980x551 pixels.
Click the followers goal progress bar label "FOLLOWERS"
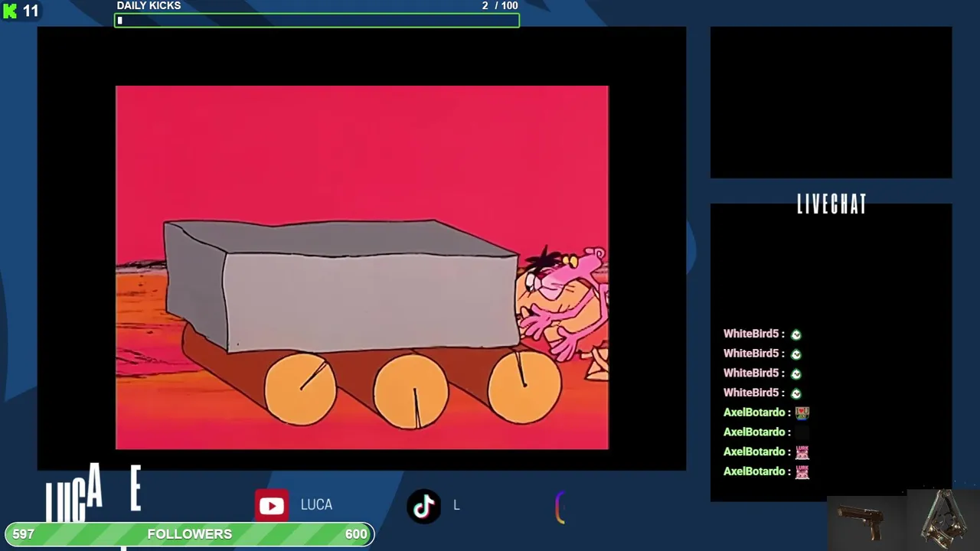(x=189, y=534)
